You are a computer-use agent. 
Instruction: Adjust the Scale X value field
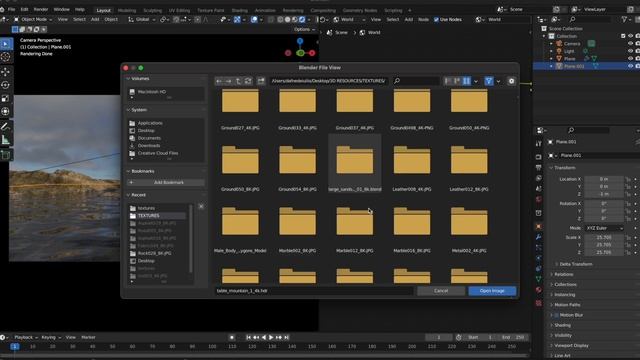click(x=604, y=237)
